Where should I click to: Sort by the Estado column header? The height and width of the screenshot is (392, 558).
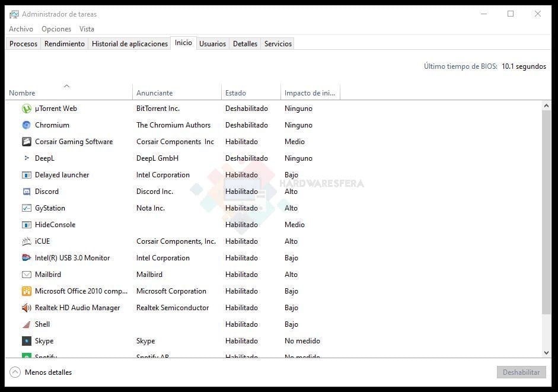[x=251, y=92]
